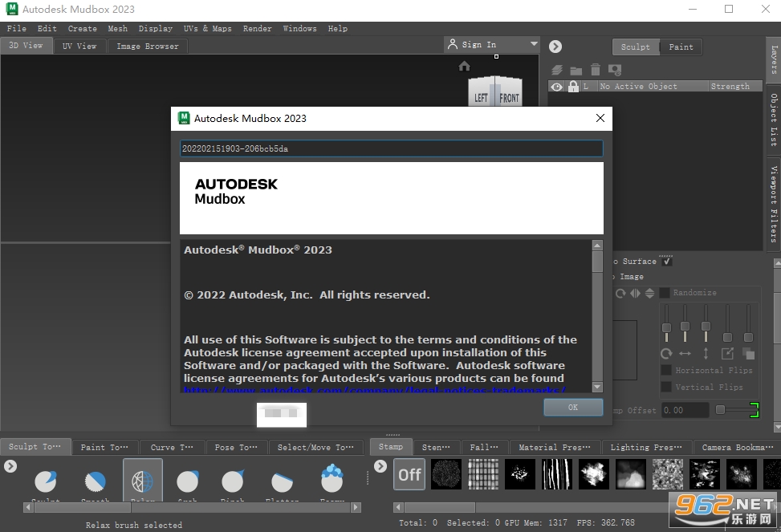The height and width of the screenshot is (532, 781).
Task: Click the layer folder icon
Action: [576, 71]
